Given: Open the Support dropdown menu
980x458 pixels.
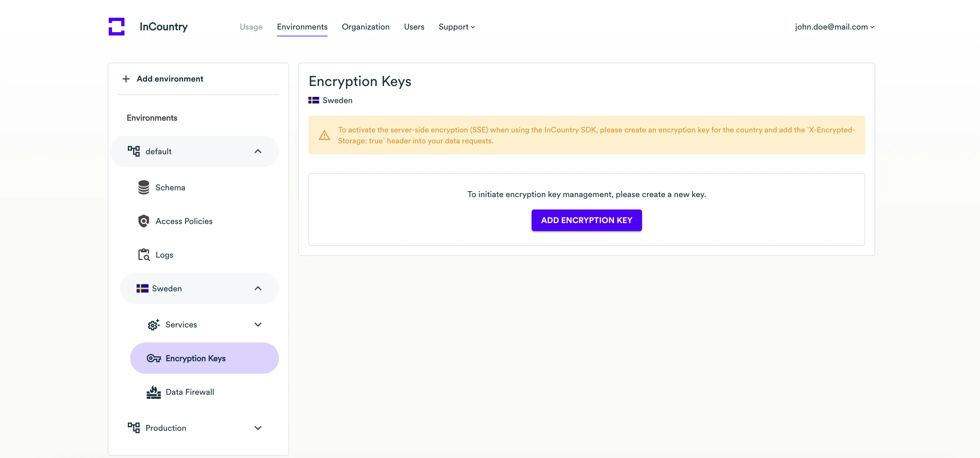Looking at the screenshot, I should click(x=457, y=27).
